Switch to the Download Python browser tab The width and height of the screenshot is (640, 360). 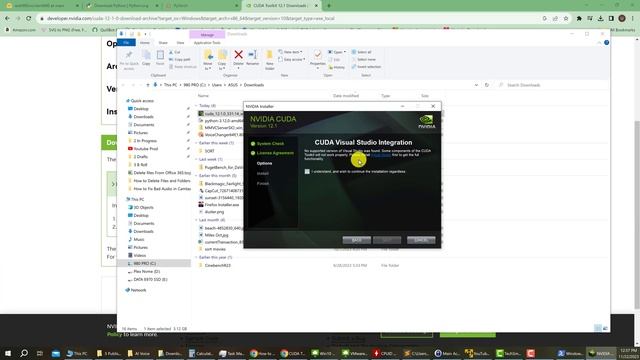tap(121, 6)
